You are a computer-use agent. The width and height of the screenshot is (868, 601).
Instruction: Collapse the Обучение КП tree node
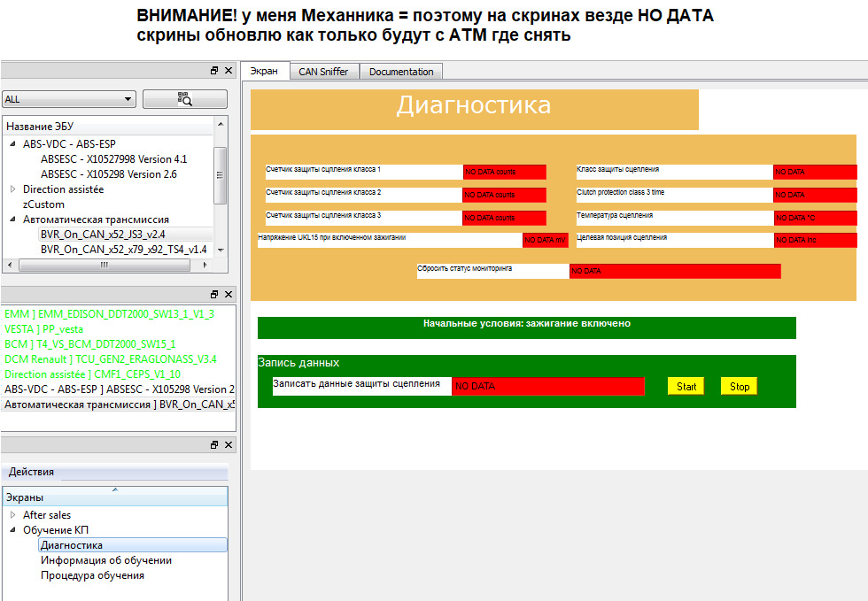coord(13,530)
